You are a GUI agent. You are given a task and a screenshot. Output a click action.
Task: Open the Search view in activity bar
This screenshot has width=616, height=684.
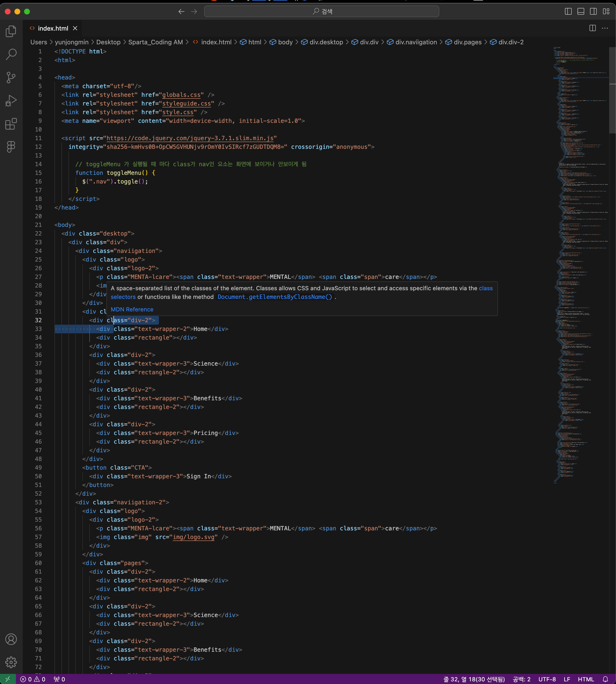point(11,54)
